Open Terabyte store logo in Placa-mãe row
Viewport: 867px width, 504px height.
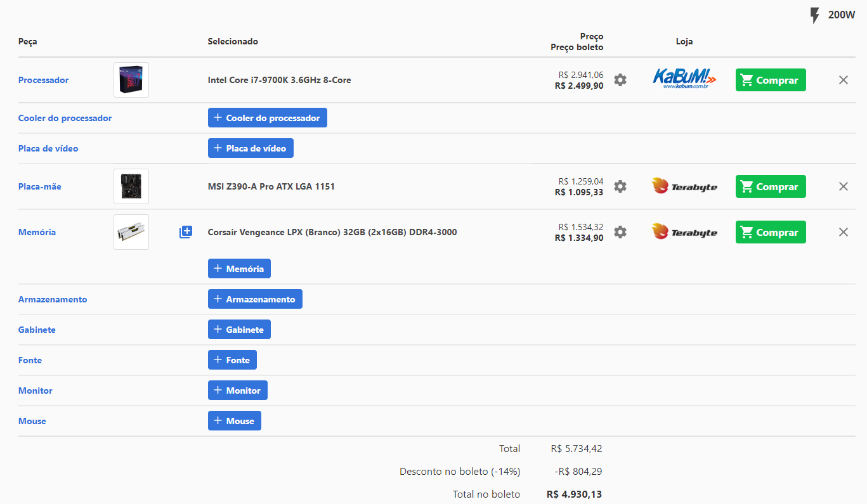684,186
